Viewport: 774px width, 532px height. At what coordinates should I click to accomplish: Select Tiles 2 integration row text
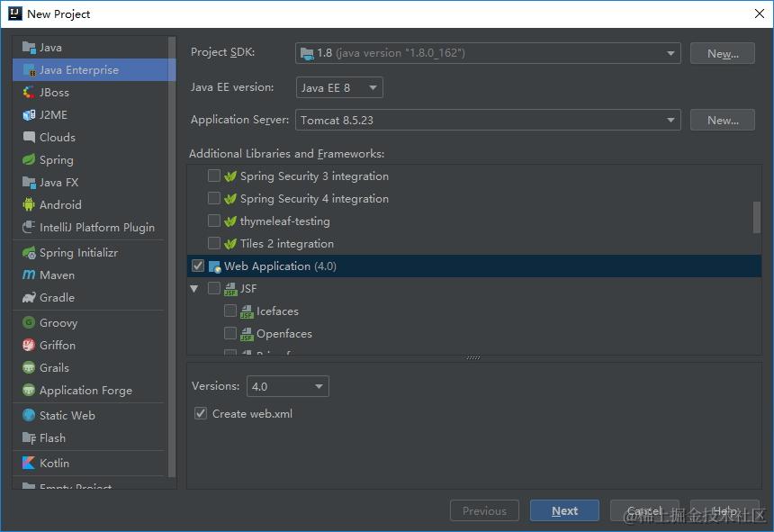point(287,244)
